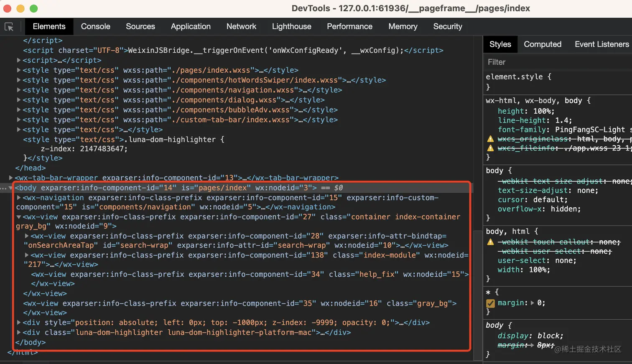Open the Console tab

(96, 27)
